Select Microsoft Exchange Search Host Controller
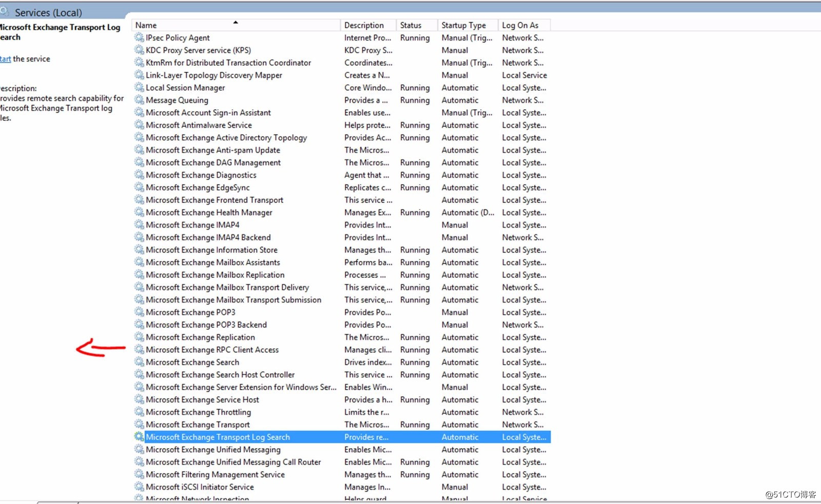 coord(220,374)
